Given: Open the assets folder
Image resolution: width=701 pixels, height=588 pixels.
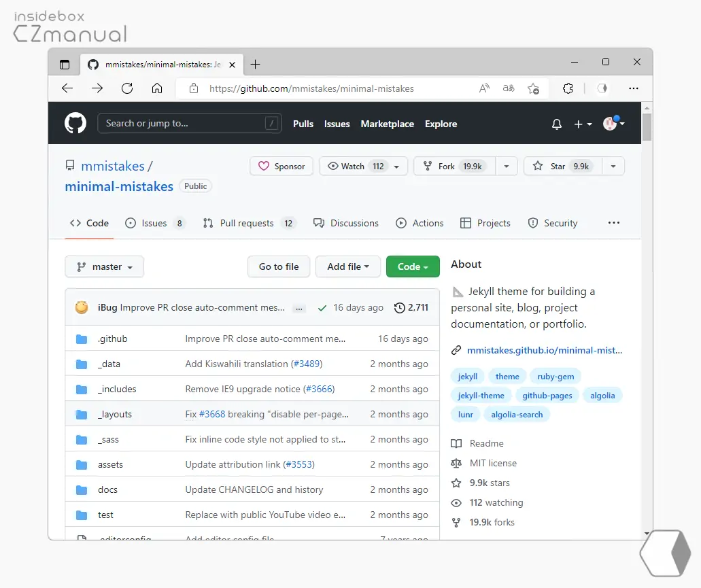Looking at the screenshot, I should click(110, 464).
